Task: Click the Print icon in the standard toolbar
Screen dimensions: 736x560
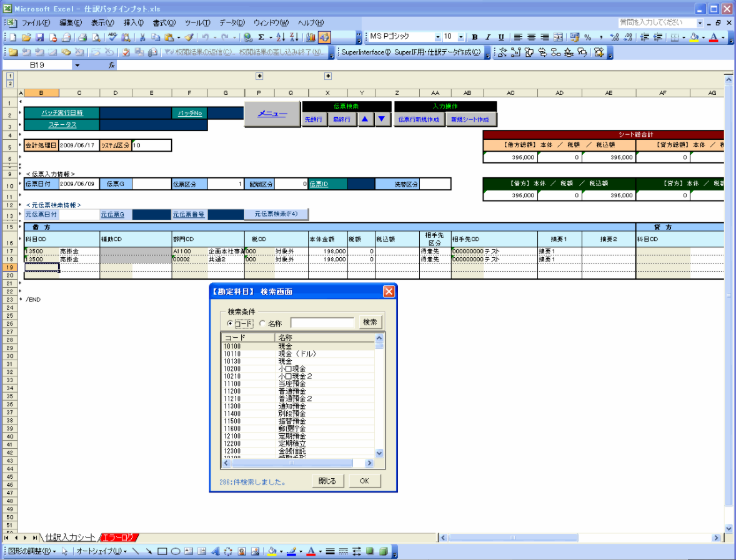Action: 82,37
